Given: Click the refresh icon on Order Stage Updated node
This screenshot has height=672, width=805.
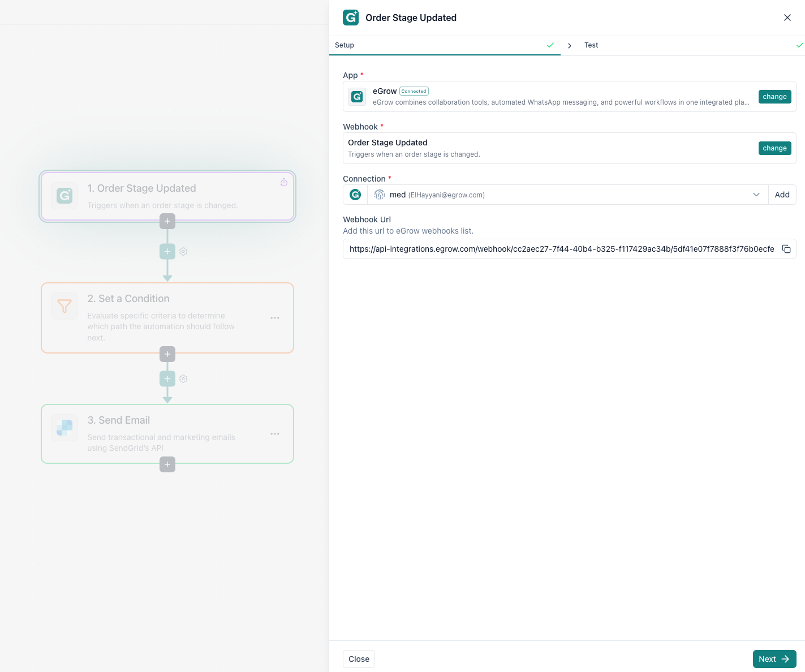Looking at the screenshot, I should tap(284, 182).
